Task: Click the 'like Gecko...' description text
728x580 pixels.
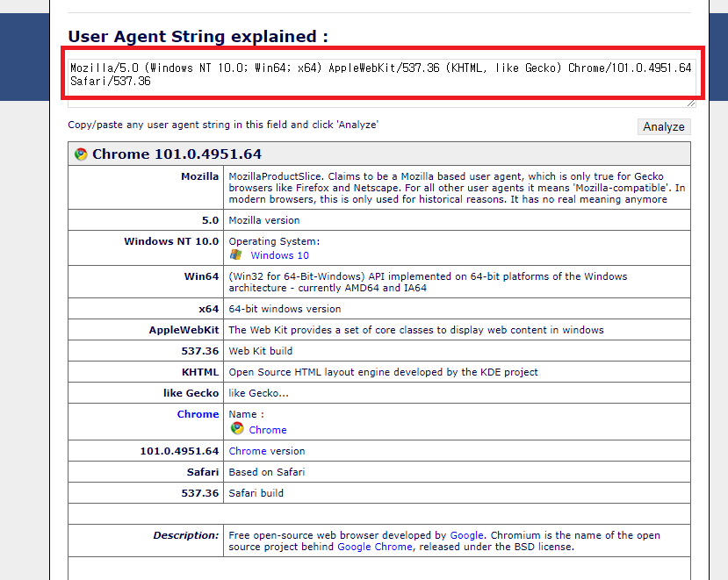Action: [x=258, y=393]
